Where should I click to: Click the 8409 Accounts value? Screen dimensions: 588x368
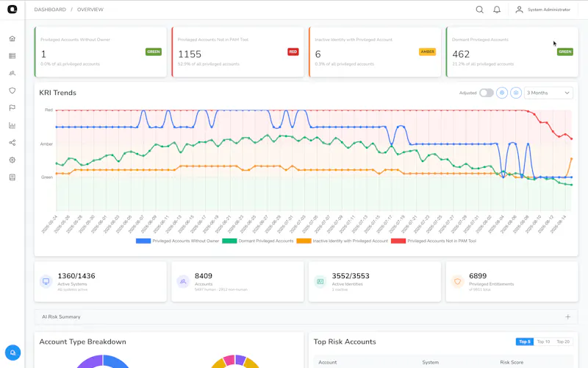pos(204,276)
